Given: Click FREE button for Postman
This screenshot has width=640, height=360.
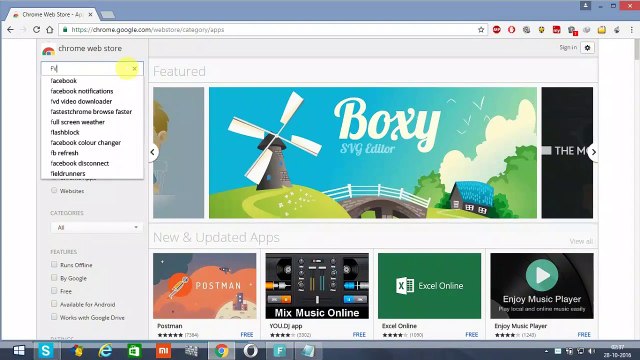Looking at the screenshot, I should point(247,335).
